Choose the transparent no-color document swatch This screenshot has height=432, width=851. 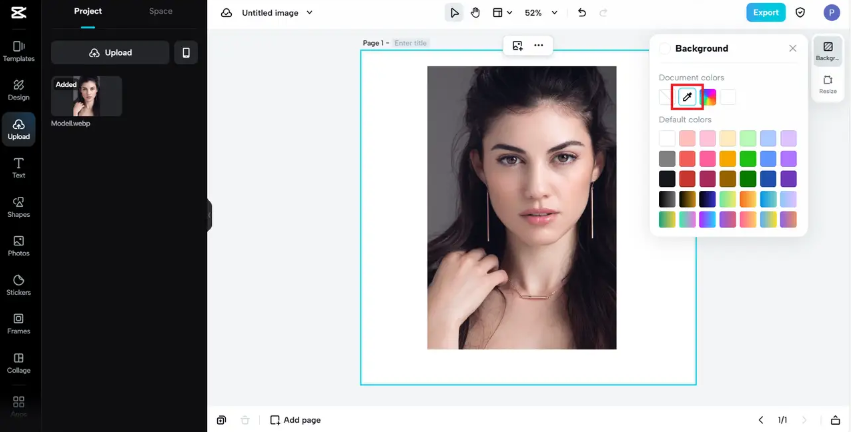point(666,97)
